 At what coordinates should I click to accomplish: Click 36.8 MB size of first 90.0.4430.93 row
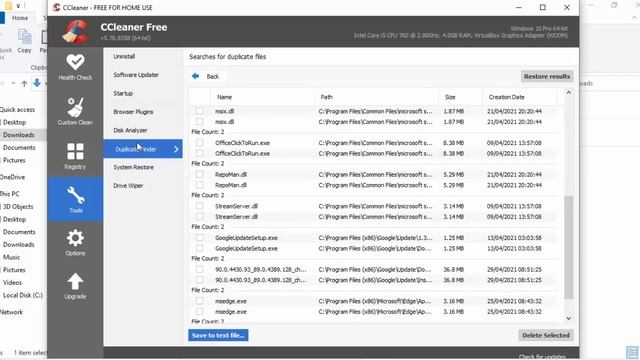coord(453,269)
